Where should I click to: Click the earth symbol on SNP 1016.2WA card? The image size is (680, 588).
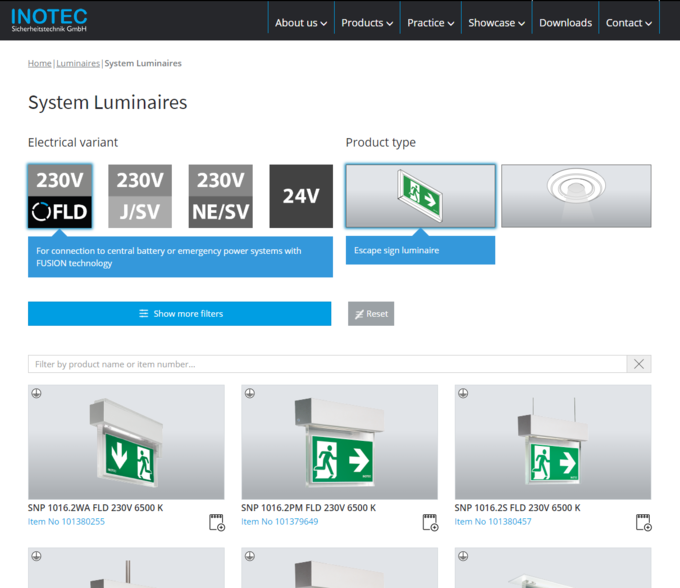[x=36, y=393]
